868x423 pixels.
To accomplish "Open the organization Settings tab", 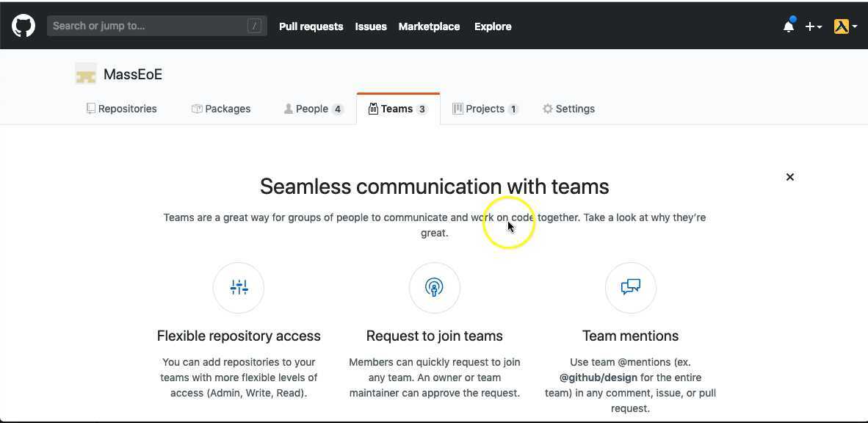I will pos(568,109).
